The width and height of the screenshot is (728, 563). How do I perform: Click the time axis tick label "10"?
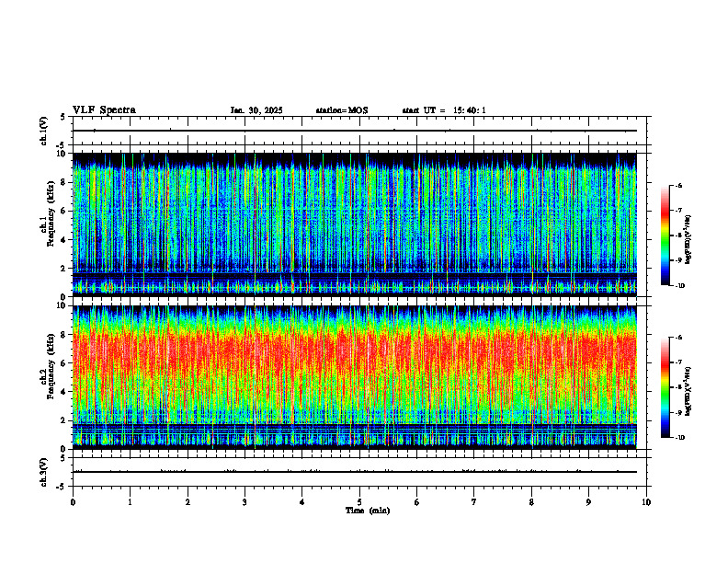[646, 502]
